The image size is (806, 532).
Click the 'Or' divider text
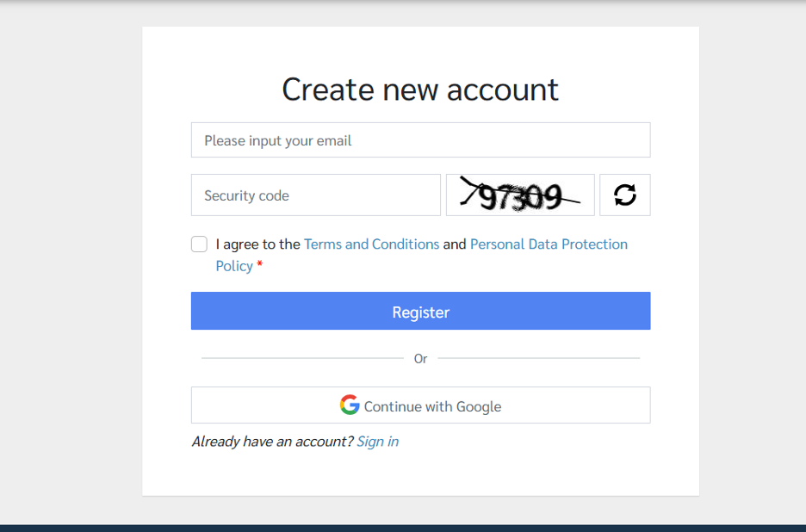pos(420,359)
